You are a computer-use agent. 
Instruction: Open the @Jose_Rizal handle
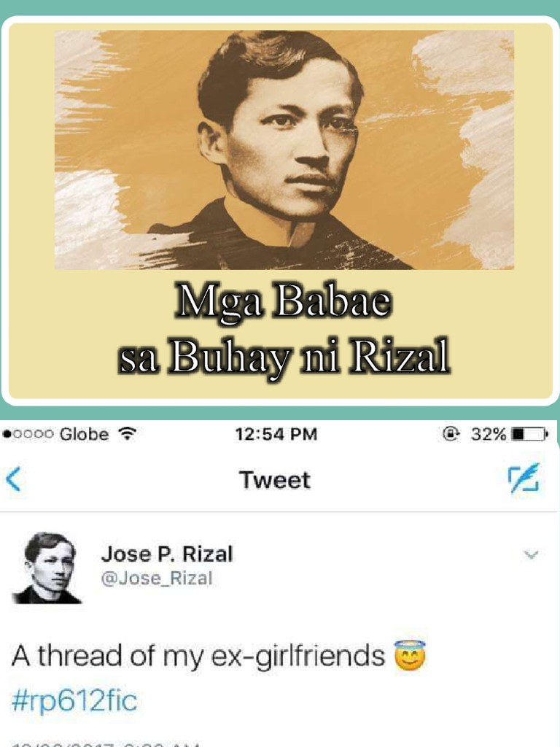point(157,578)
